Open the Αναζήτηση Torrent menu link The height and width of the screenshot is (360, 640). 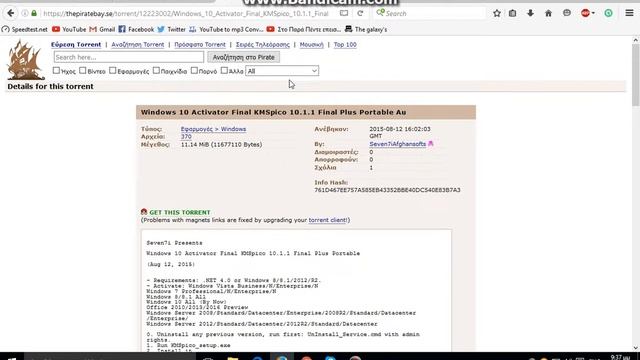[x=138, y=44]
